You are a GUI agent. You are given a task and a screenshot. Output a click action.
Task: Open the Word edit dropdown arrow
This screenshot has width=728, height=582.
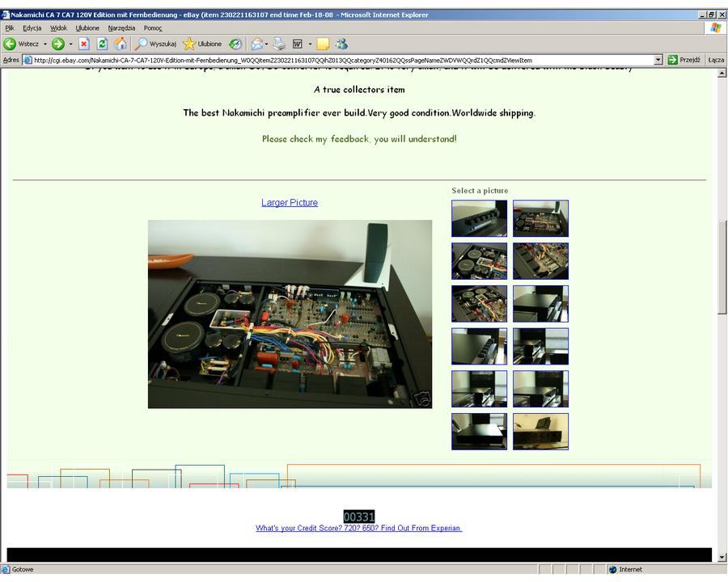click(x=310, y=44)
